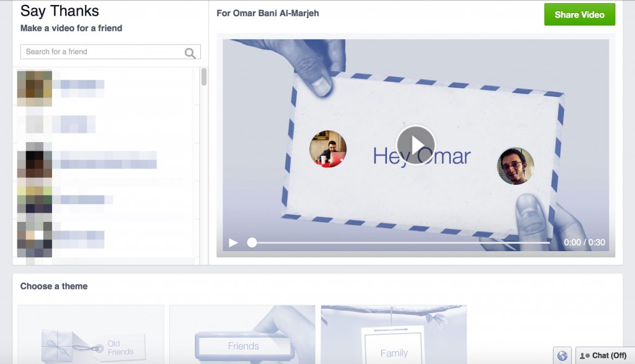Click the Share Video button
This screenshot has height=364, width=635.
(580, 15)
